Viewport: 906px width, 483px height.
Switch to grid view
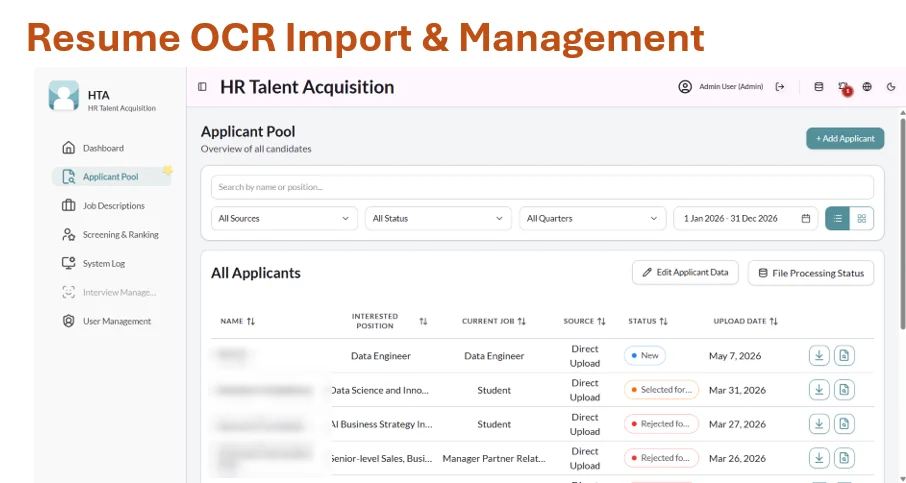[x=862, y=218]
